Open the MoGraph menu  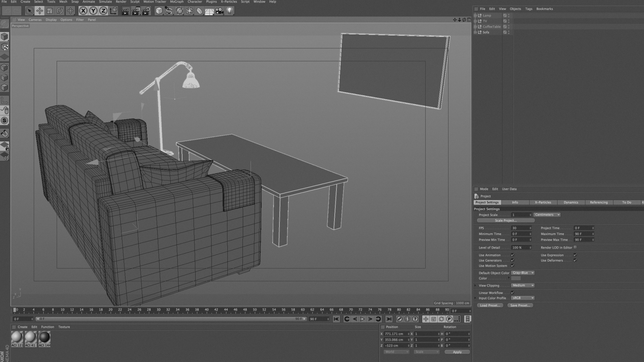176,2
